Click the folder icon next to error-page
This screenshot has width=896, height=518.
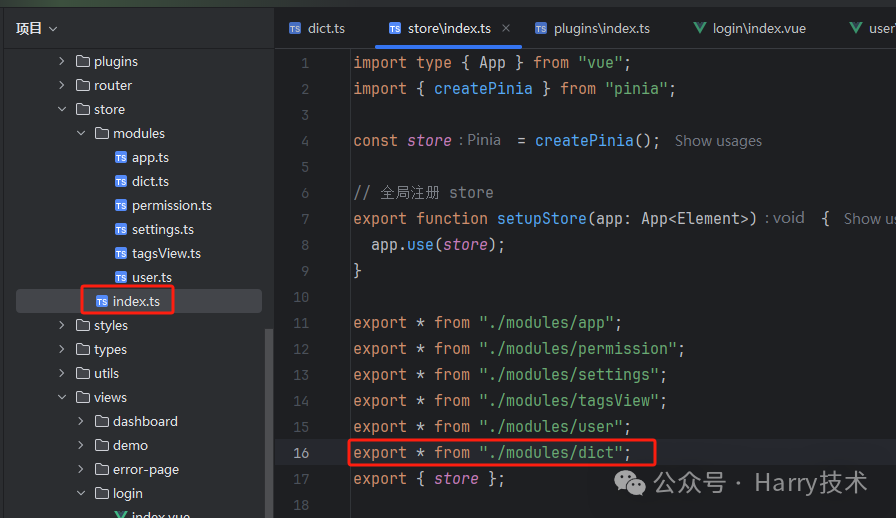click(102, 469)
